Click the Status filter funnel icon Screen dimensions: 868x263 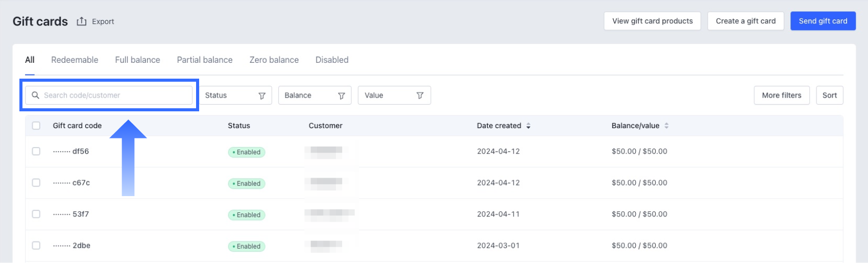(x=262, y=95)
